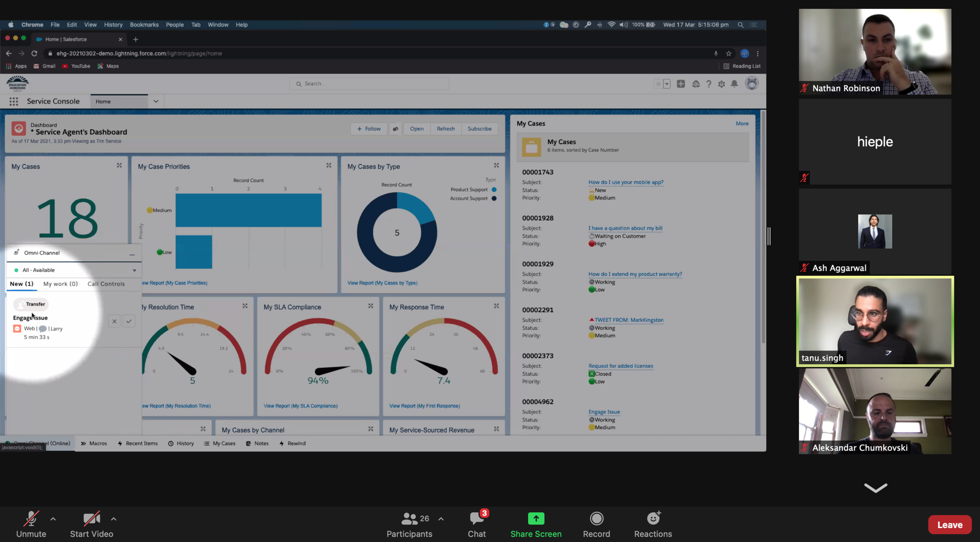Click the Salesforce setup gear icon
The height and width of the screenshot is (542, 980).
[722, 84]
